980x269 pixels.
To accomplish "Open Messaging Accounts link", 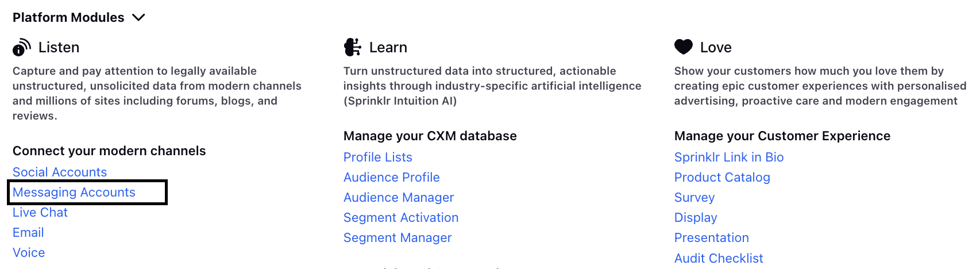I will point(74,193).
